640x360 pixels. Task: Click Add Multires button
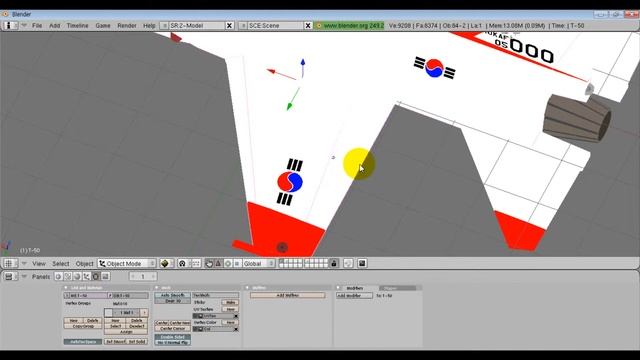287,295
